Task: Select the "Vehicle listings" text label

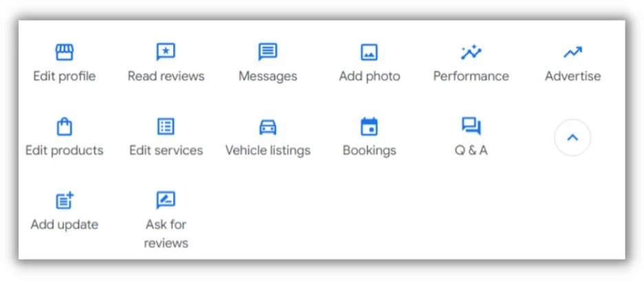Action: click(x=268, y=150)
